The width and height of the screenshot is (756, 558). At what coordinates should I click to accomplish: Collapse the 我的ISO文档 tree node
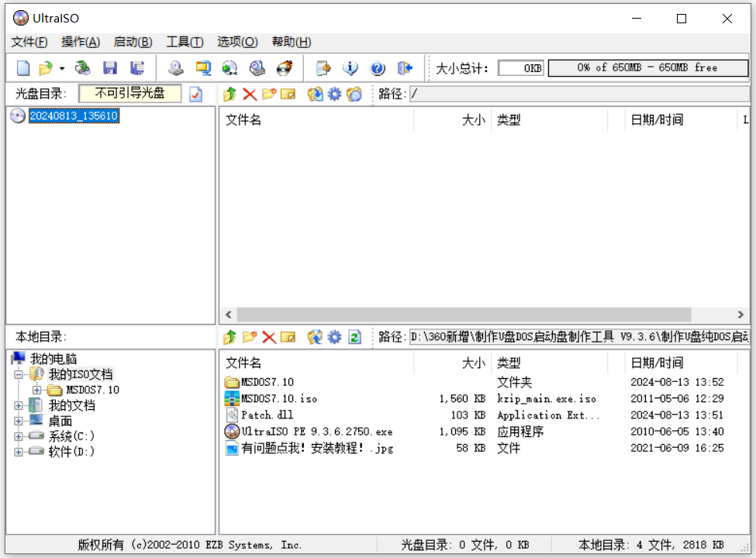pos(19,374)
